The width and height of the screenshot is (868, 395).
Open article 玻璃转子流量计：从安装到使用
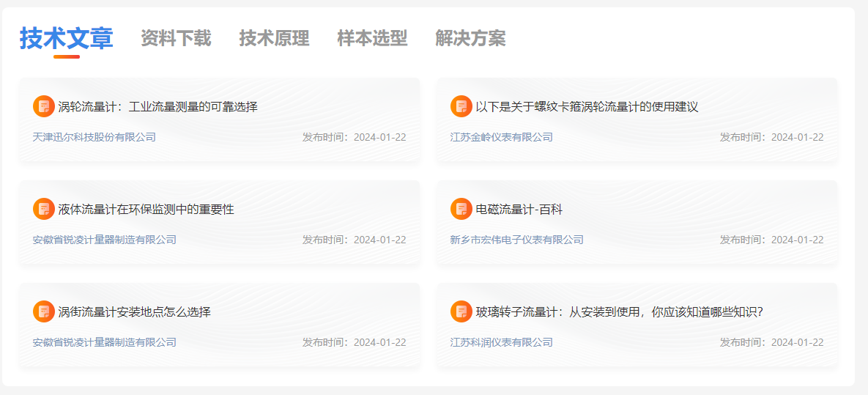pos(620,312)
